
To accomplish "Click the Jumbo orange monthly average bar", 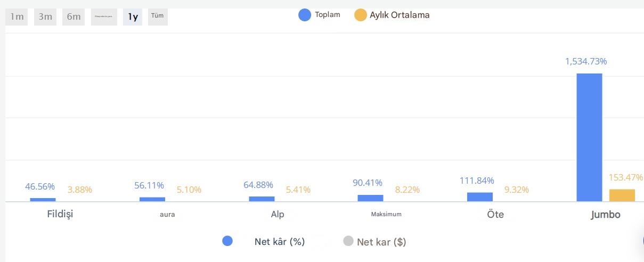I will click(622, 195).
